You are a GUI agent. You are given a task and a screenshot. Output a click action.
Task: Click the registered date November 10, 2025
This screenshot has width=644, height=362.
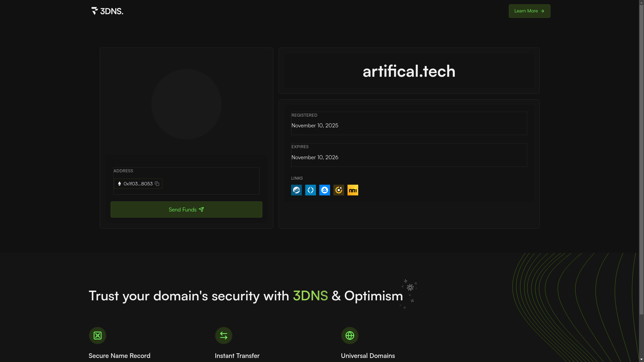(x=315, y=125)
